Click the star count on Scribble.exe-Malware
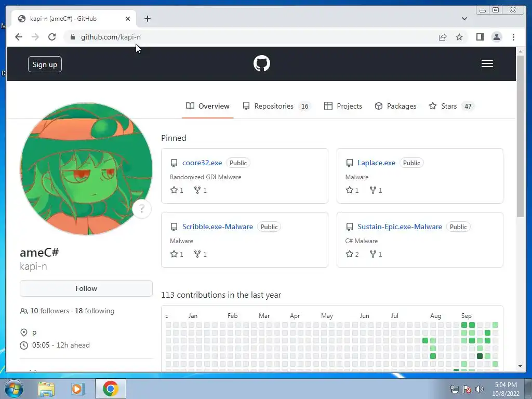Screen dimensions: 532x399 point(177,254)
